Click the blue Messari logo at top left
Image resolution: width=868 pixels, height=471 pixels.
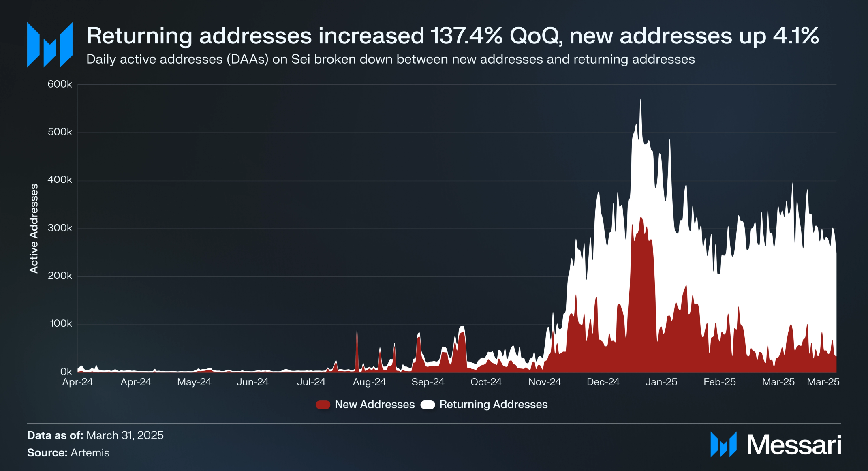50,45
